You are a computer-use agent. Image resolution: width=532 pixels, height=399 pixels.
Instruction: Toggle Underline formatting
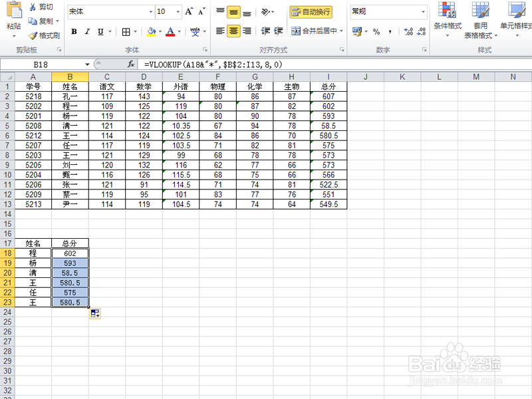(100, 31)
